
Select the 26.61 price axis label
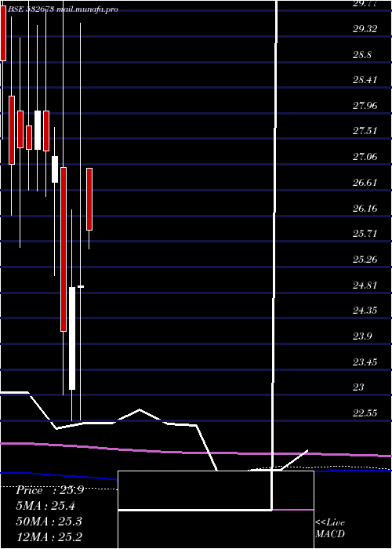(365, 183)
